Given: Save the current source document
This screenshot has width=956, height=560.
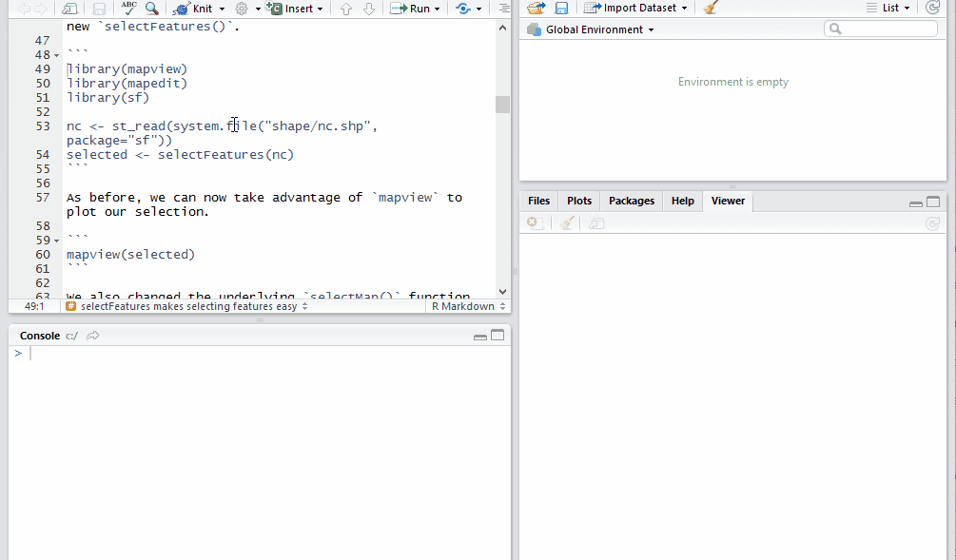Looking at the screenshot, I should click(98, 8).
